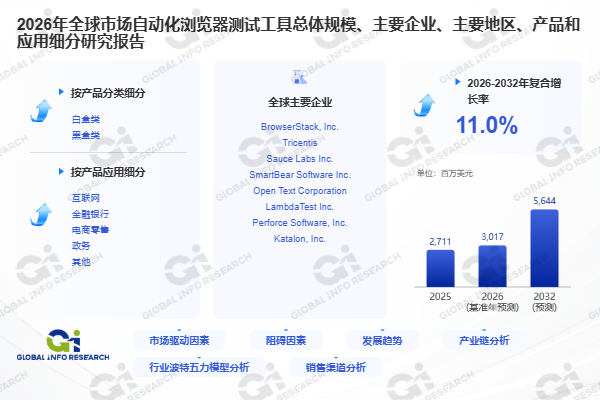Click the companies icon above 全球主要企业

(300, 77)
